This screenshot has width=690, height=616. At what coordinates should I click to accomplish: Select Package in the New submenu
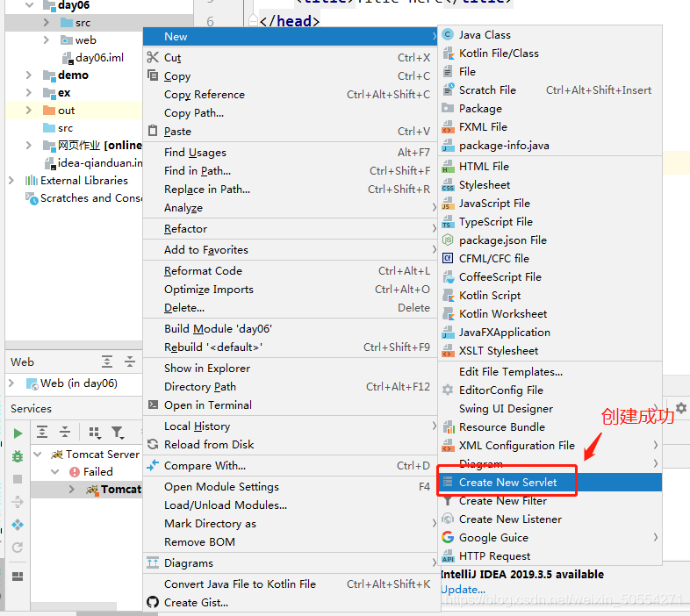[550, 109]
